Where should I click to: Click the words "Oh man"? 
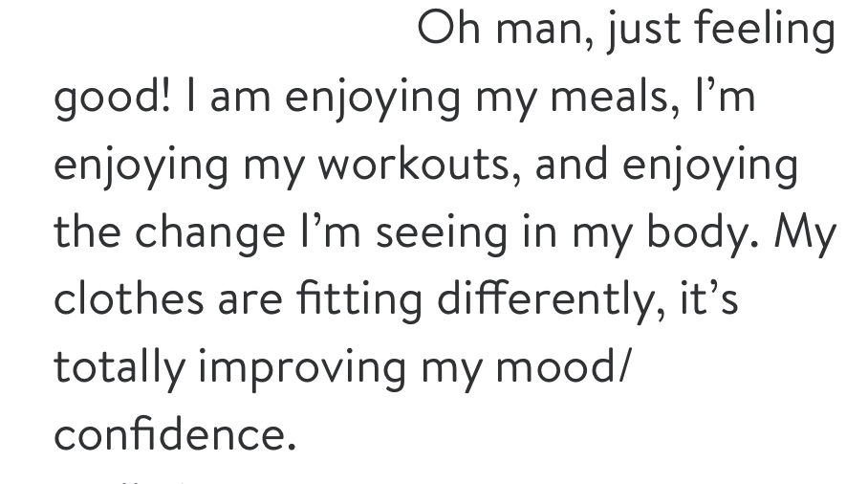500,29
